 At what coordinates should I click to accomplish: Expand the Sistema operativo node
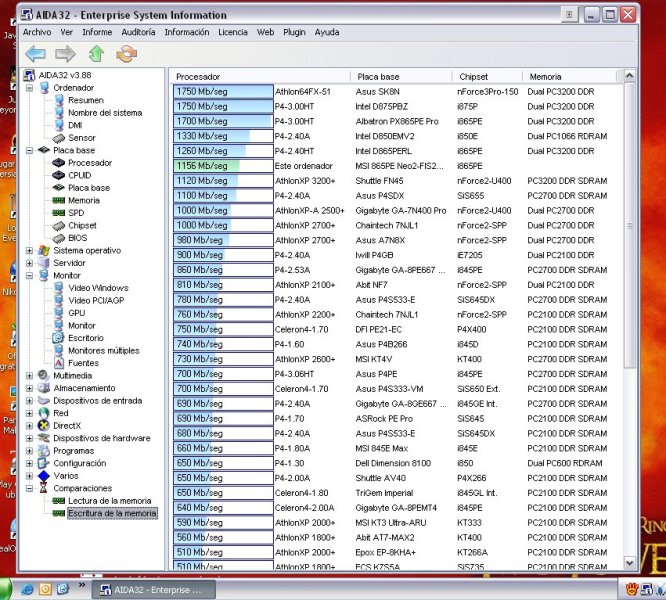(29, 251)
